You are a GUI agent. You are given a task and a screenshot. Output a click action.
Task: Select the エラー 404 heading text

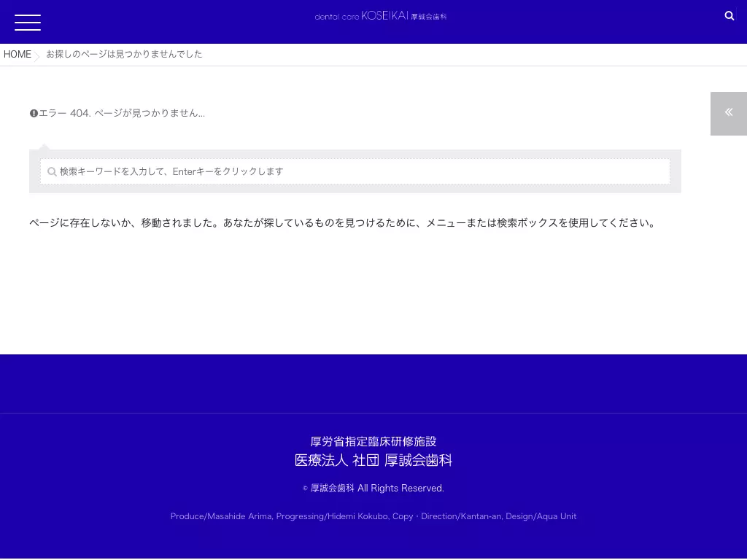pos(122,113)
